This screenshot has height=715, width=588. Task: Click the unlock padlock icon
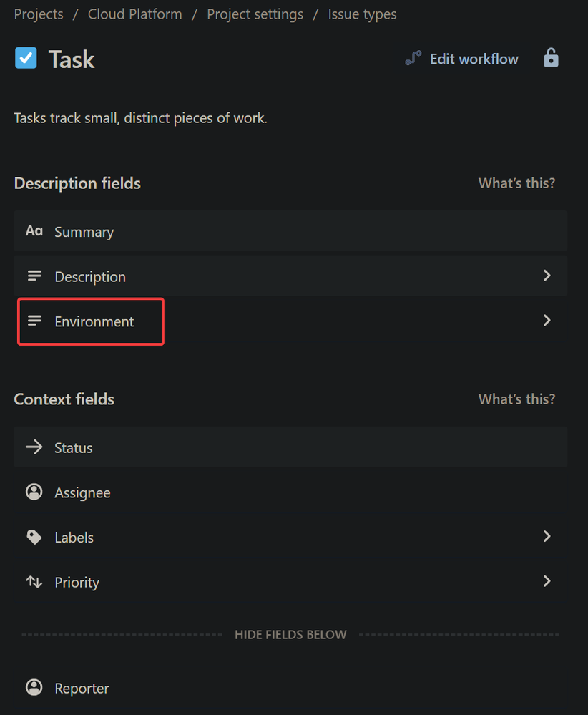[x=551, y=58]
